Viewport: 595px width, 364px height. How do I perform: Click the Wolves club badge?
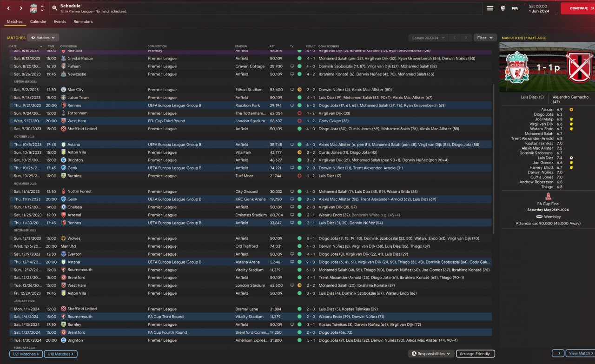pos(63,238)
